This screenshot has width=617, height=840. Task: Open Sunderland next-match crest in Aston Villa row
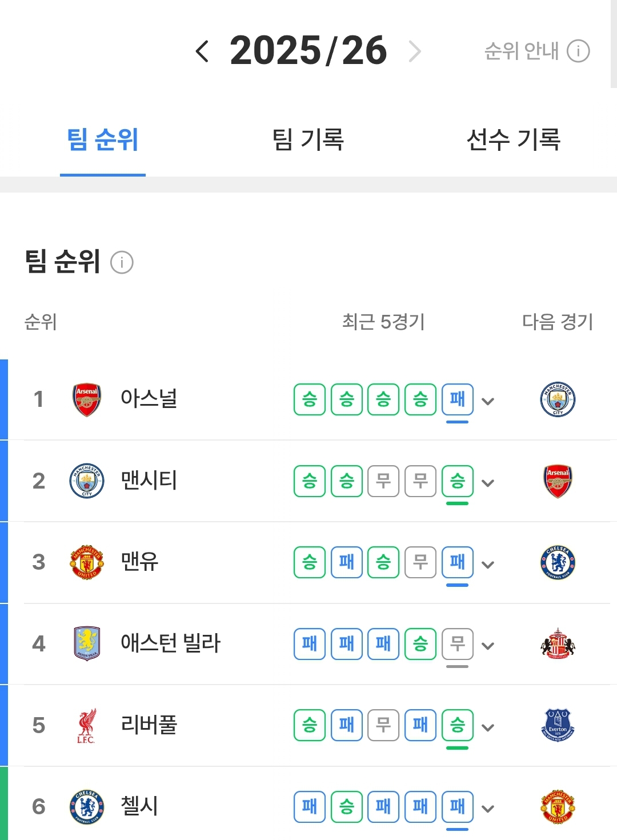point(558,644)
